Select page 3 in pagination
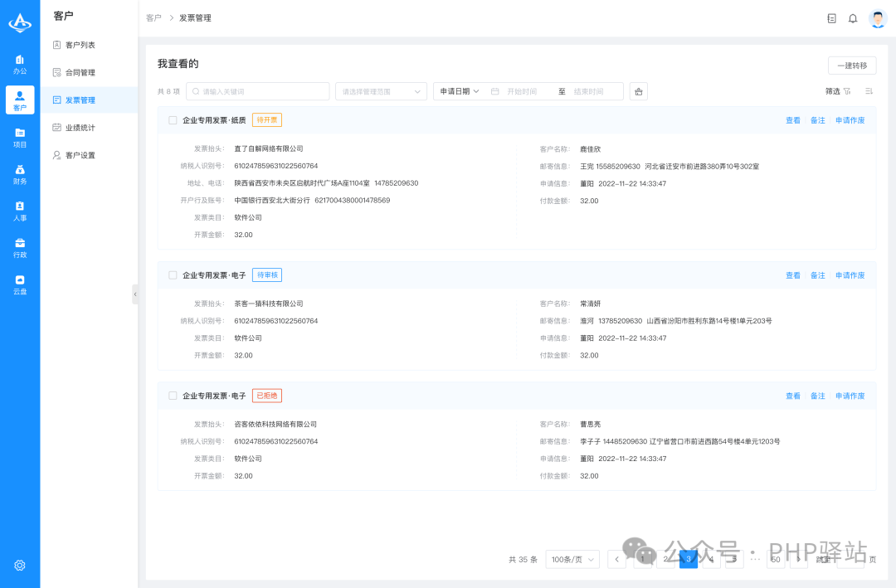The image size is (896, 588). click(688, 560)
